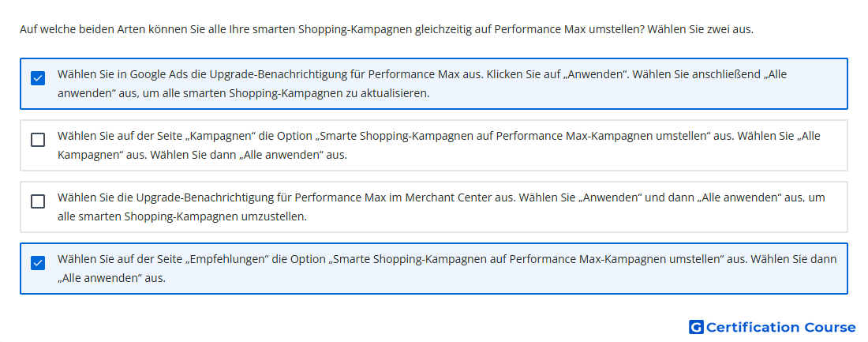
Task: Click the question text about smarte Shopping-Kampagnen
Action: pyautogui.click(x=387, y=29)
